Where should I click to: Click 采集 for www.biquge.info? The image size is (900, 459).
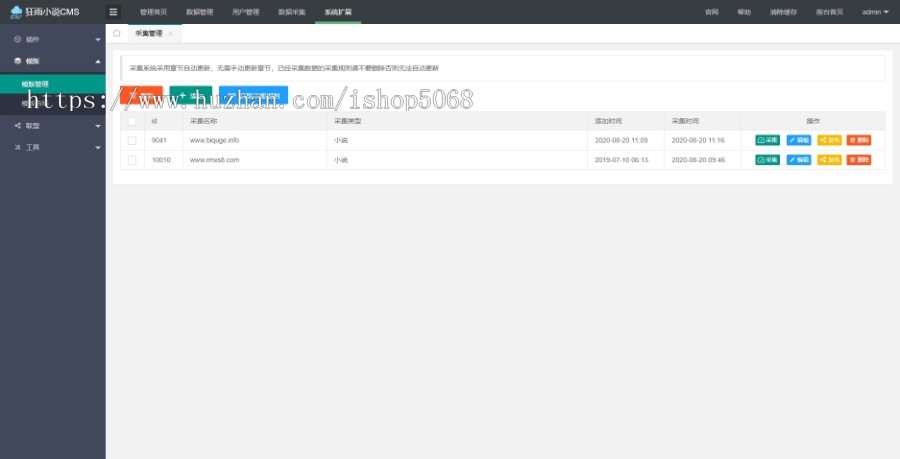(x=767, y=140)
